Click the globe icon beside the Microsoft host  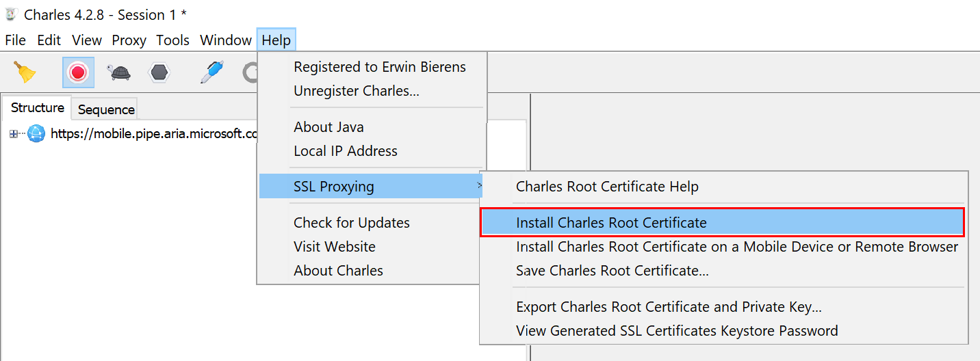point(36,134)
